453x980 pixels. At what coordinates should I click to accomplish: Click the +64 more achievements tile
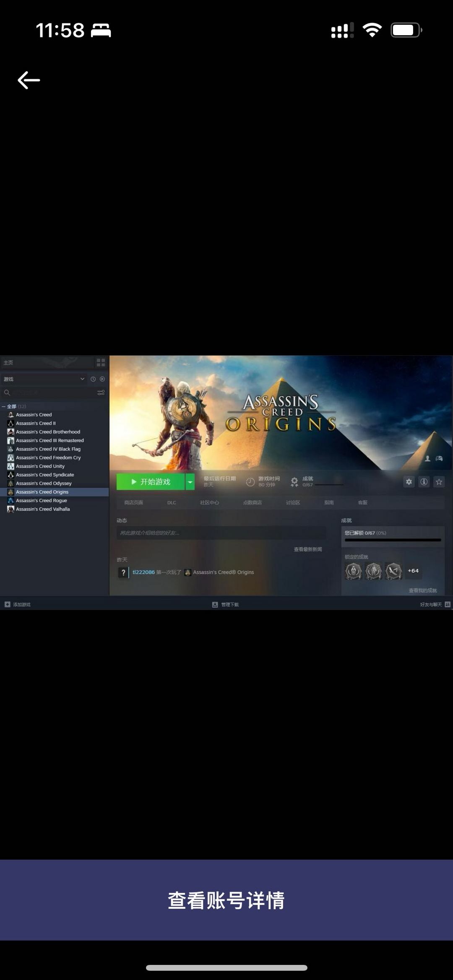[413, 571]
